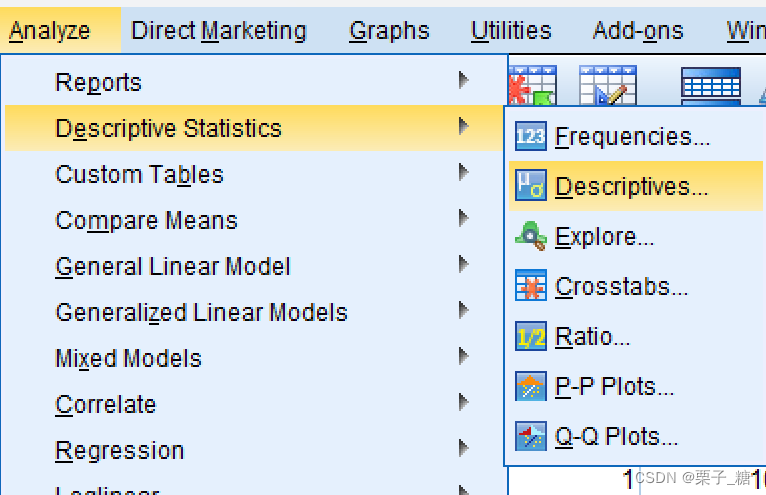This screenshot has height=495, width=766.
Task: Open the Graphs menu
Action: 389,31
